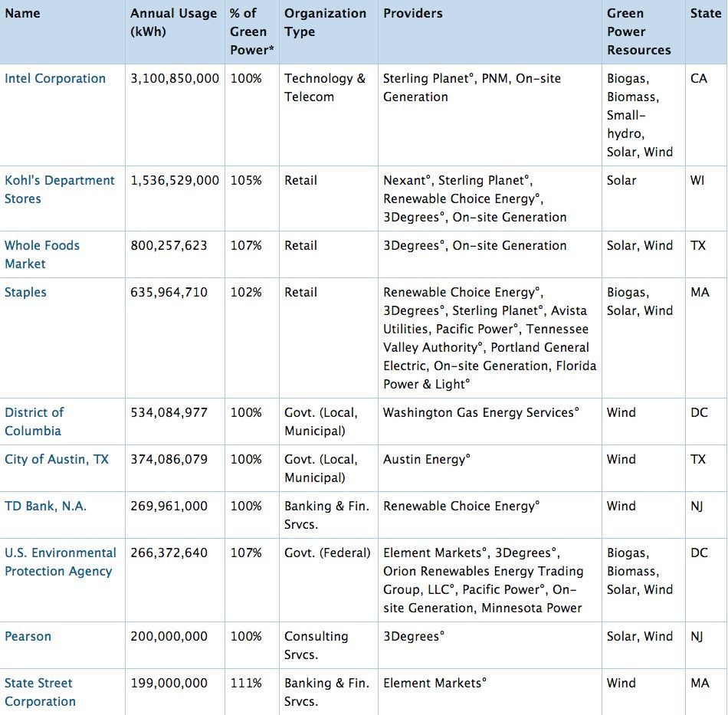Open the TD Bank, N.A. link
This screenshot has height=715, width=728.
pos(45,506)
